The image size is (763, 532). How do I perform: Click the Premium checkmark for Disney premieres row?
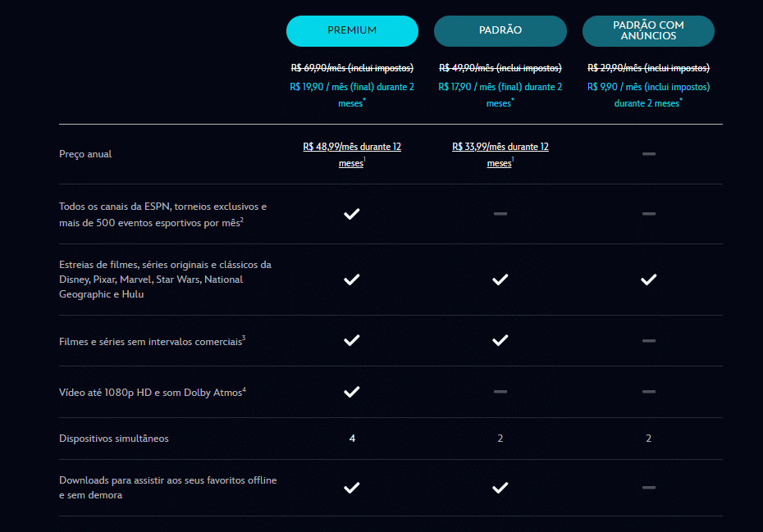[352, 280]
